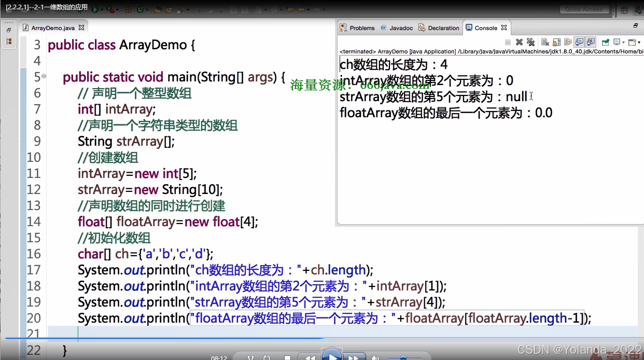Viewport: 644px width, 360px height.
Task: Click the video Stop square button
Action: 288,357
